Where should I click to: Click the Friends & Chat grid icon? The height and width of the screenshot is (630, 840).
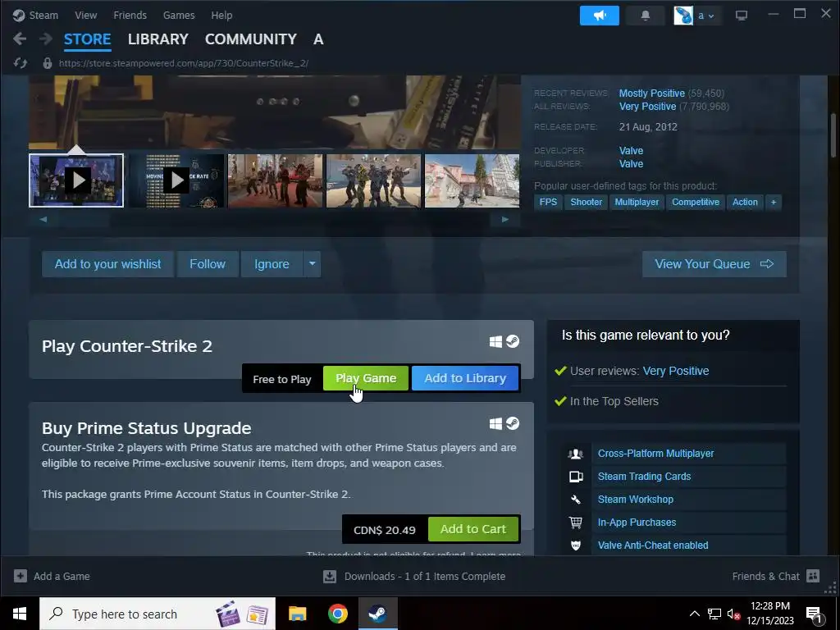tap(813, 576)
